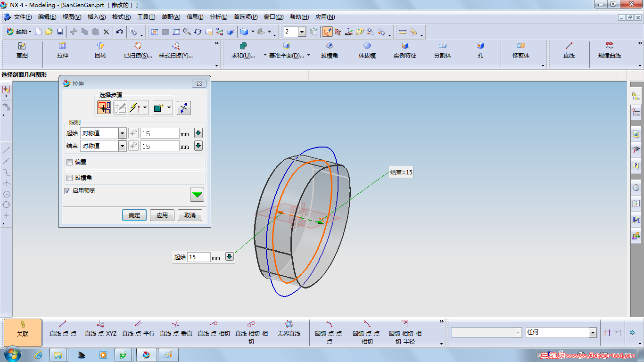Open the 修剪体 Trim Body tool
The width and height of the screenshot is (644, 362).
point(521,50)
